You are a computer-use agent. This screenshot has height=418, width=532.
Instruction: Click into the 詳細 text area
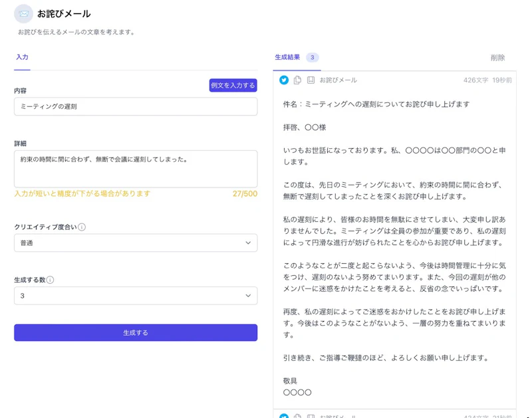point(136,169)
